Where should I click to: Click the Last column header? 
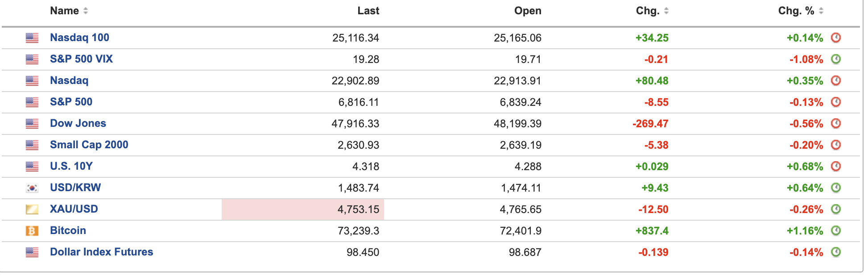pos(368,11)
